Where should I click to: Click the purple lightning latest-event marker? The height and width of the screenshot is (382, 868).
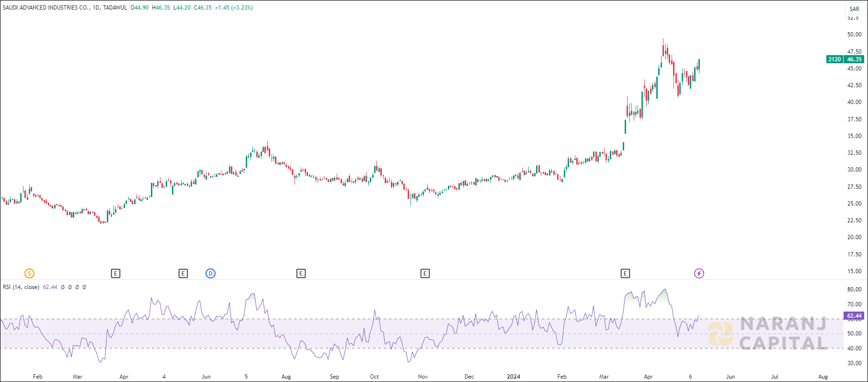coord(699,274)
